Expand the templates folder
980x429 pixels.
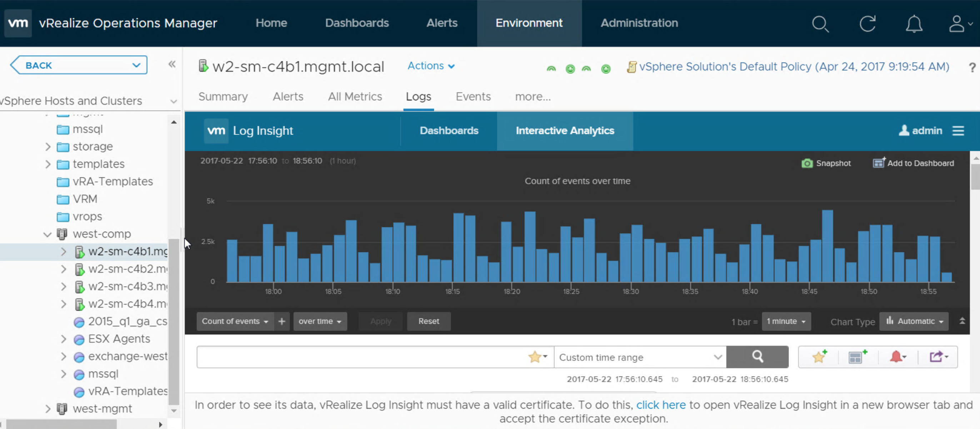click(x=47, y=164)
